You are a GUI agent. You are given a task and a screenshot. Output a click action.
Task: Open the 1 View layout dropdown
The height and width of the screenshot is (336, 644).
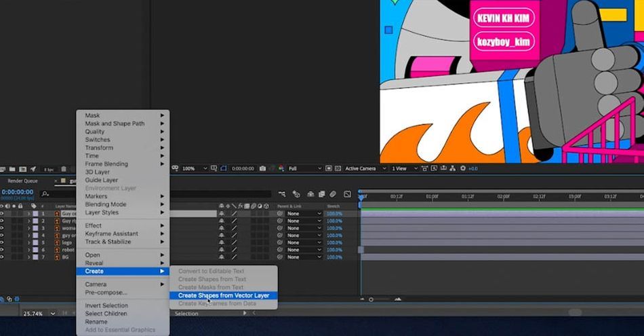click(x=405, y=168)
